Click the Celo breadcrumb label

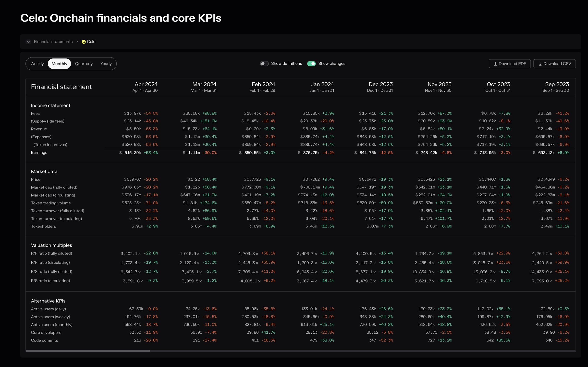click(91, 42)
